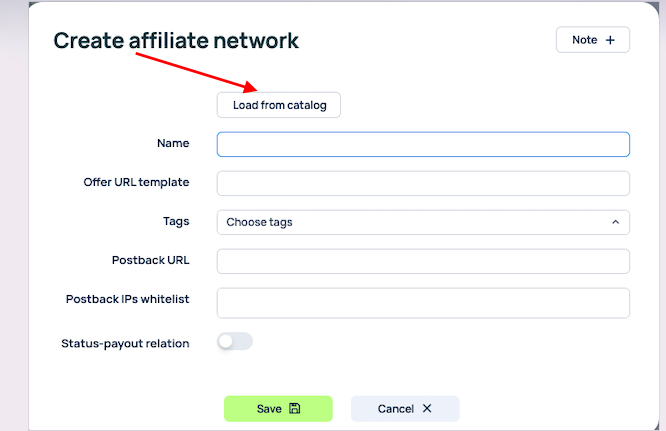Expand the Tags chevron arrow
This screenshot has width=666, height=431.
(x=615, y=222)
